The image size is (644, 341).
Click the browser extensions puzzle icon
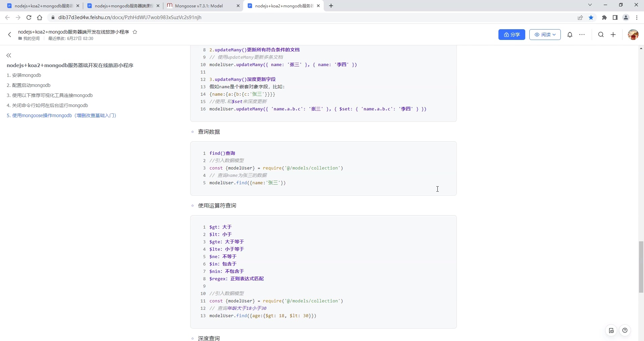click(x=604, y=17)
